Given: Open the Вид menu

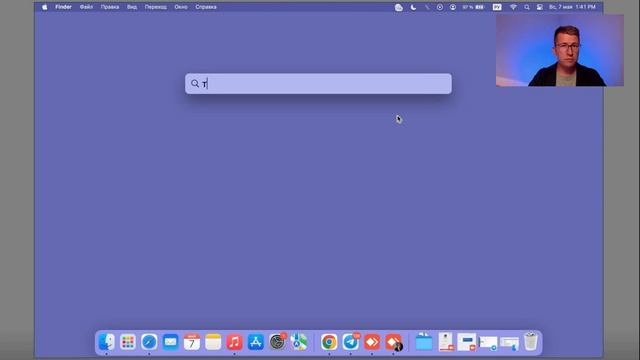Looking at the screenshot, I should [132, 7].
